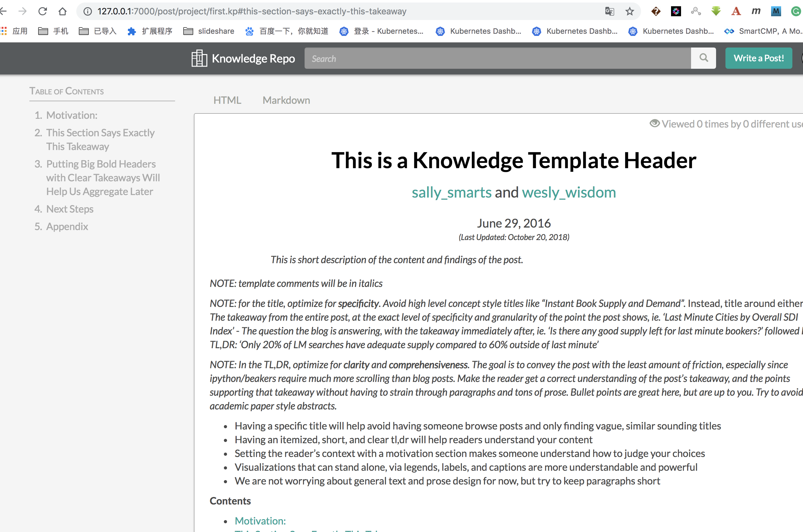Jump to Motivation in table of contents
The width and height of the screenshot is (803, 532).
pos(72,115)
